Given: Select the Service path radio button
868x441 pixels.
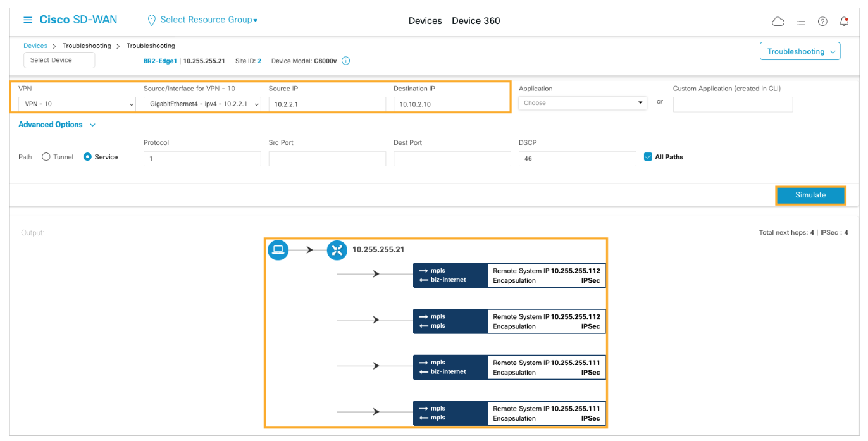Looking at the screenshot, I should (88, 157).
